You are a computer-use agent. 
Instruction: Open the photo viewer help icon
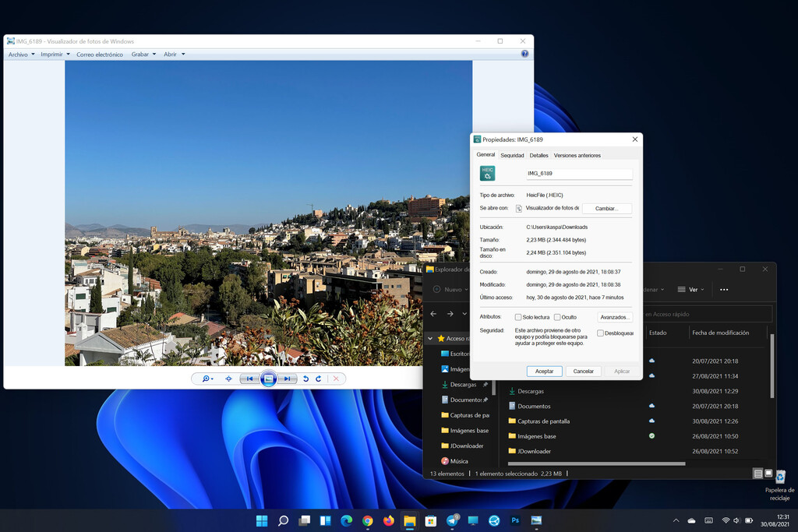[x=524, y=54]
